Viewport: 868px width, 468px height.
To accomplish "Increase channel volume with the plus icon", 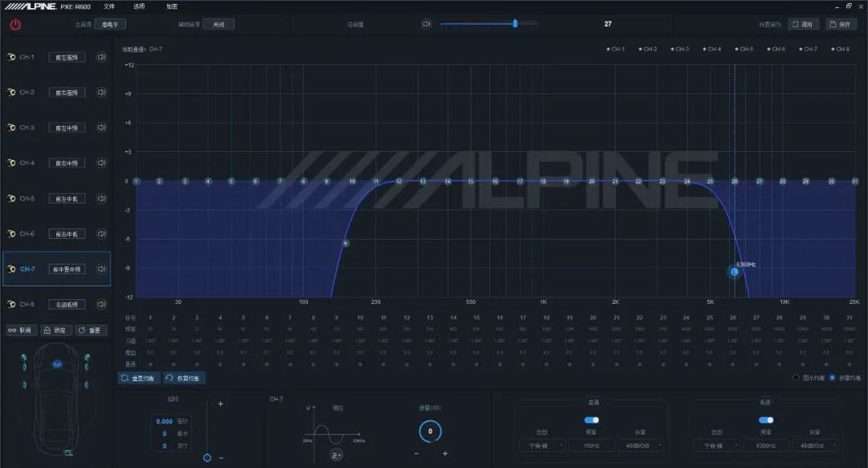I will click(x=445, y=454).
